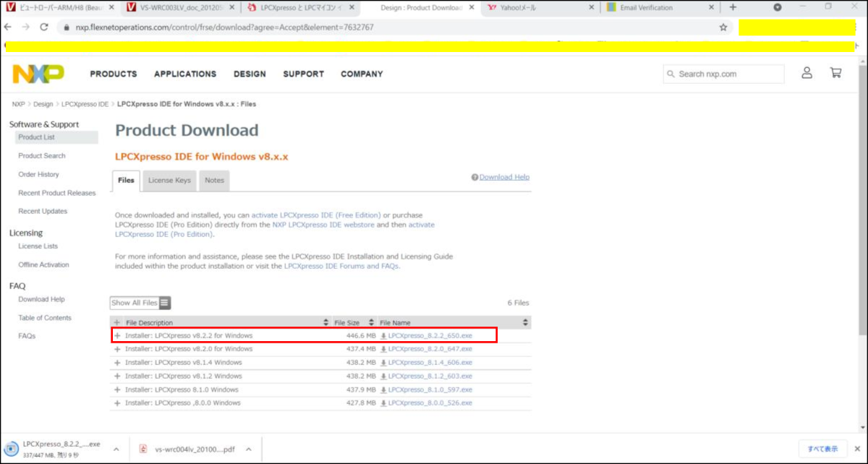Image resolution: width=868 pixels, height=464 pixels.
Task: Switch to VS-WRC003LV_doc browser tab
Action: [179, 7]
